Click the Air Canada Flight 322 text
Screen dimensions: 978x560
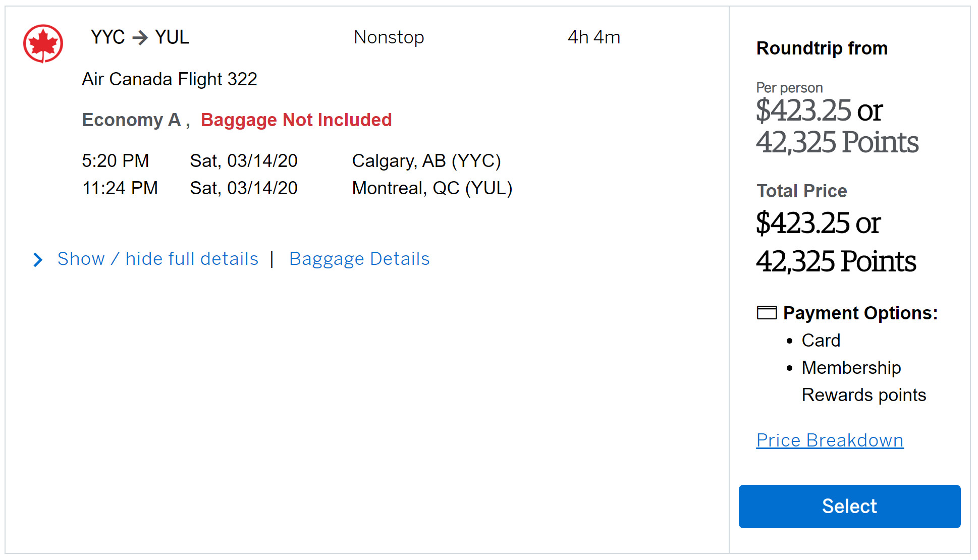pyautogui.click(x=170, y=79)
